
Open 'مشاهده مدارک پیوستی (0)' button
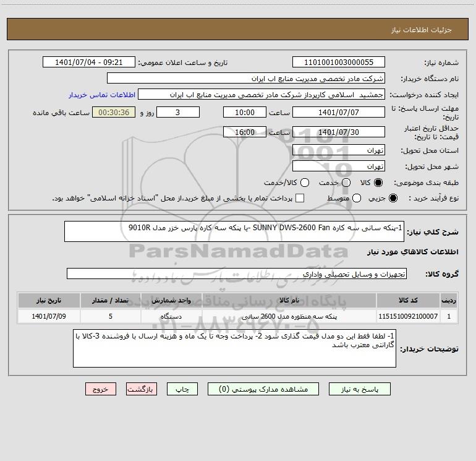coord(263,389)
